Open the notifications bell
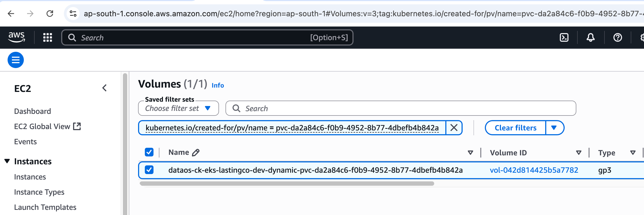644x215 pixels. tap(591, 37)
